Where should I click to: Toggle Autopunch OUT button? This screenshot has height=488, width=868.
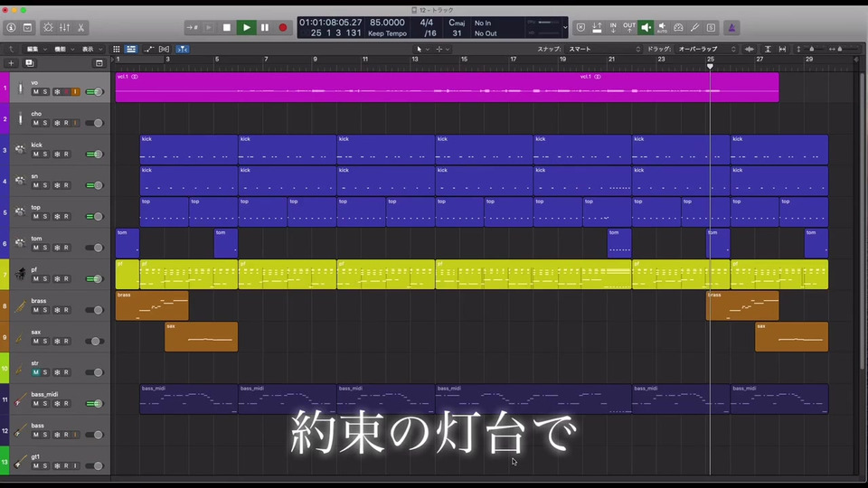(x=629, y=27)
